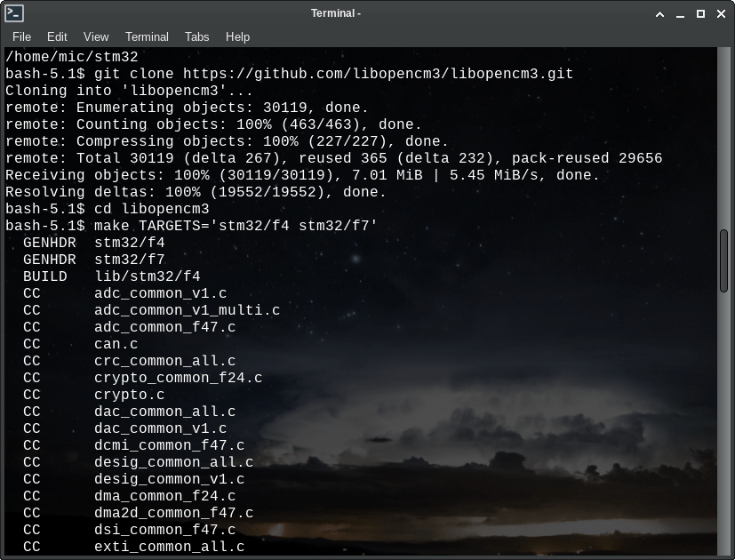Open the Edit menu
The image size is (735, 560).
point(57,36)
